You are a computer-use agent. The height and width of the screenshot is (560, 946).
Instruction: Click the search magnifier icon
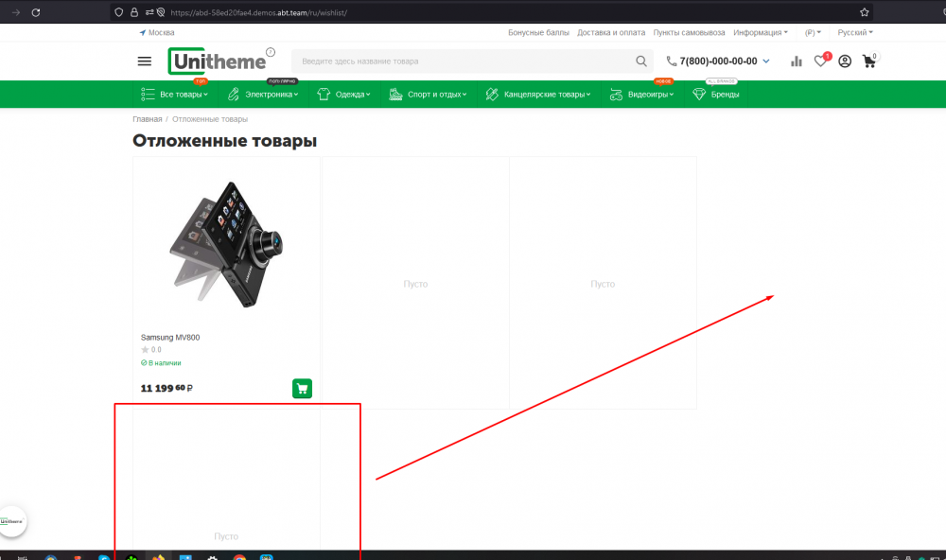click(640, 61)
